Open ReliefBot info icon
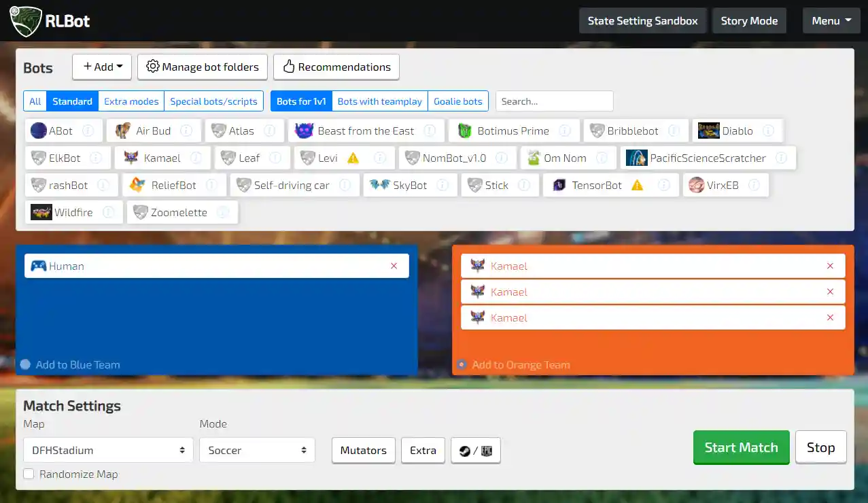Viewport: 868px width, 503px height. click(x=211, y=185)
